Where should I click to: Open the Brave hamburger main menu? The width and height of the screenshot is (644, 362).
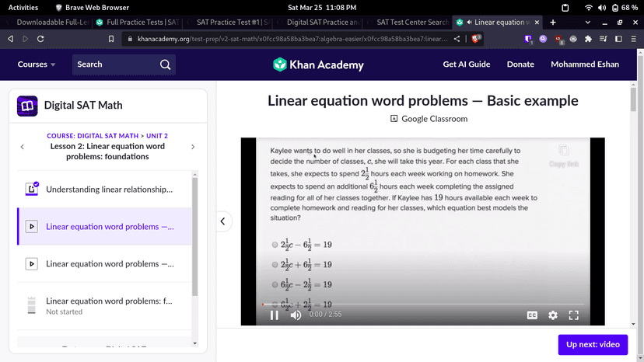tap(634, 39)
